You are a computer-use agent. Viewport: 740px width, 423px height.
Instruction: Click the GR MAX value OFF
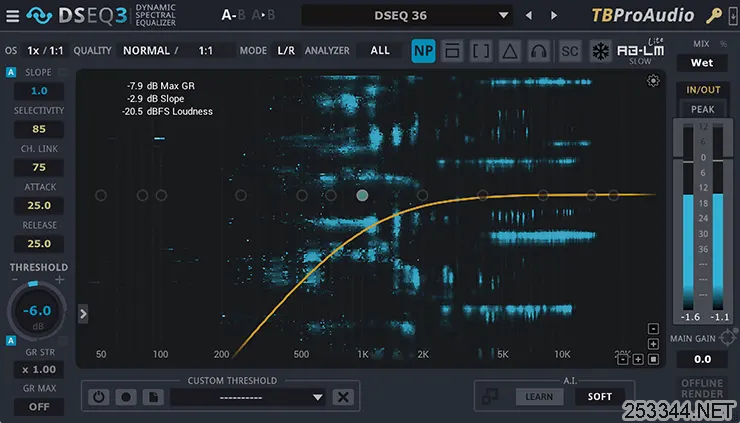(x=39, y=407)
